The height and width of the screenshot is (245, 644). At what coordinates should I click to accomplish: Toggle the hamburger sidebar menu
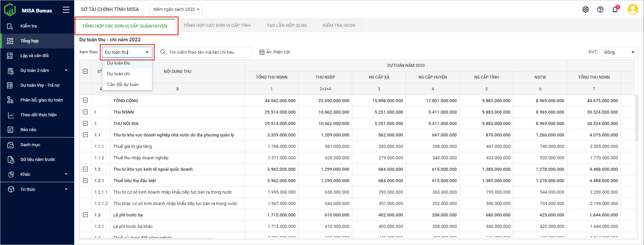[66, 10]
